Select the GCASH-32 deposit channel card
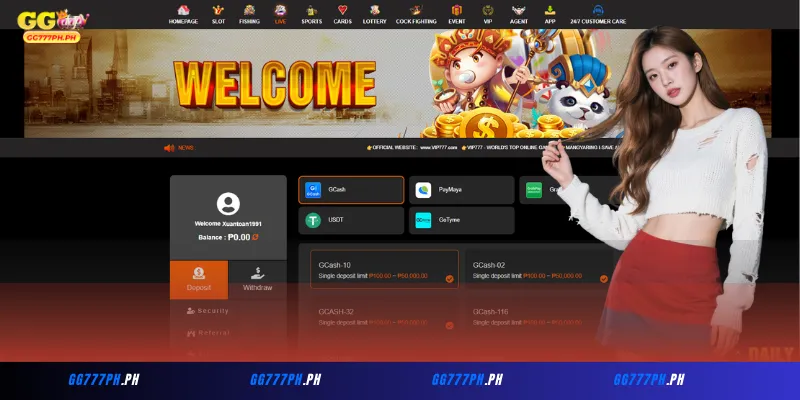The width and height of the screenshot is (800, 400). (x=384, y=316)
